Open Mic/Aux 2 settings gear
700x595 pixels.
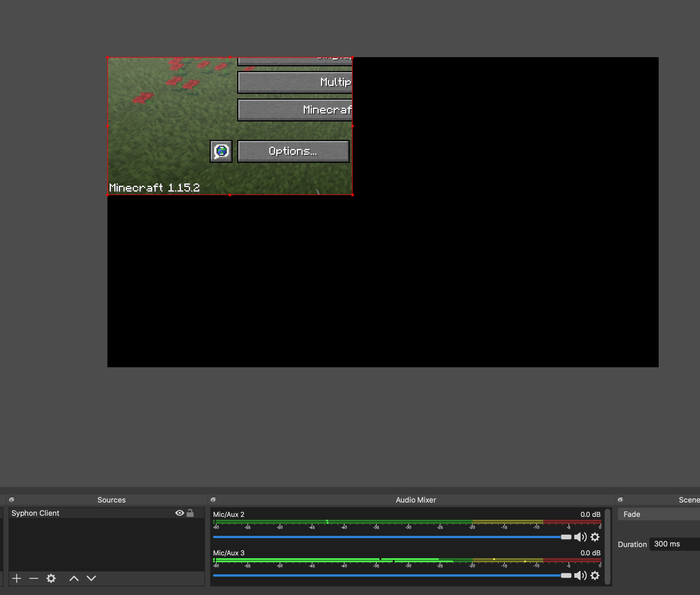click(x=595, y=537)
